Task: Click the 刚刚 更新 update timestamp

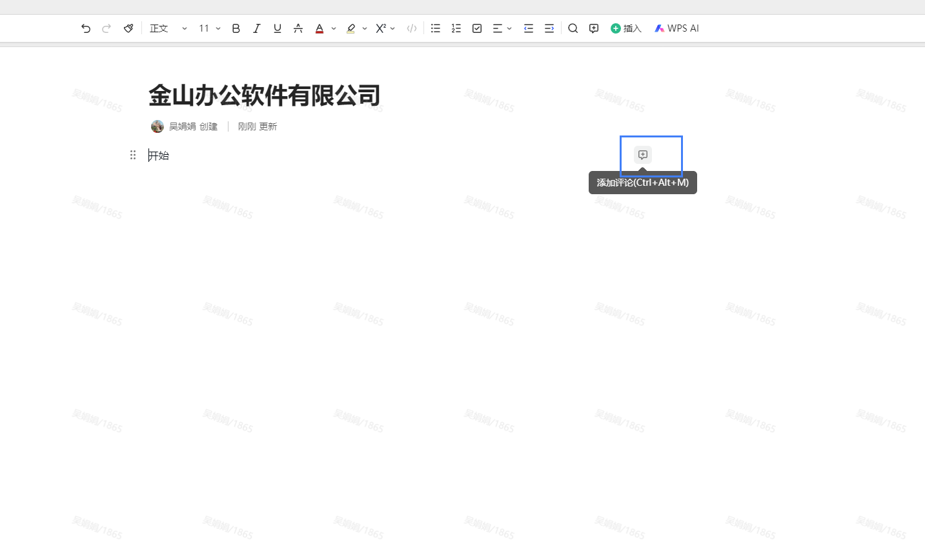Action: (x=258, y=126)
